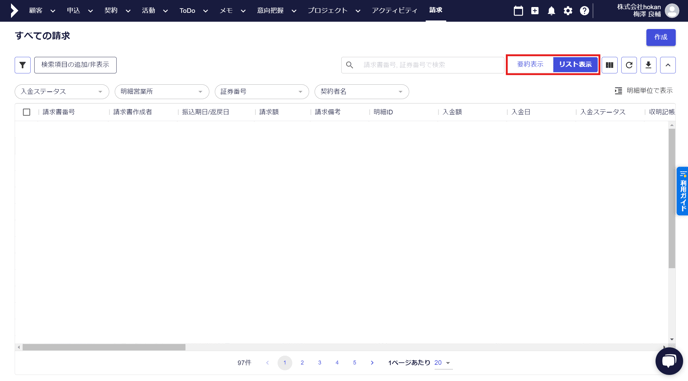Screen dimensions: 688x381
Task: Click the download icon button
Action: [648, 65]
